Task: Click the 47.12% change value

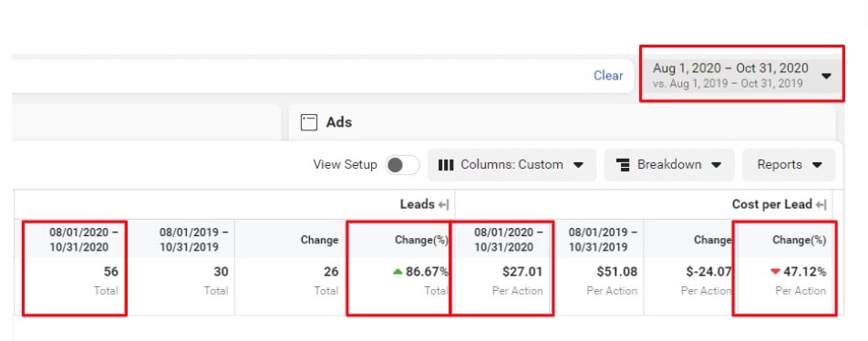Action: click(x=804, y=272)
